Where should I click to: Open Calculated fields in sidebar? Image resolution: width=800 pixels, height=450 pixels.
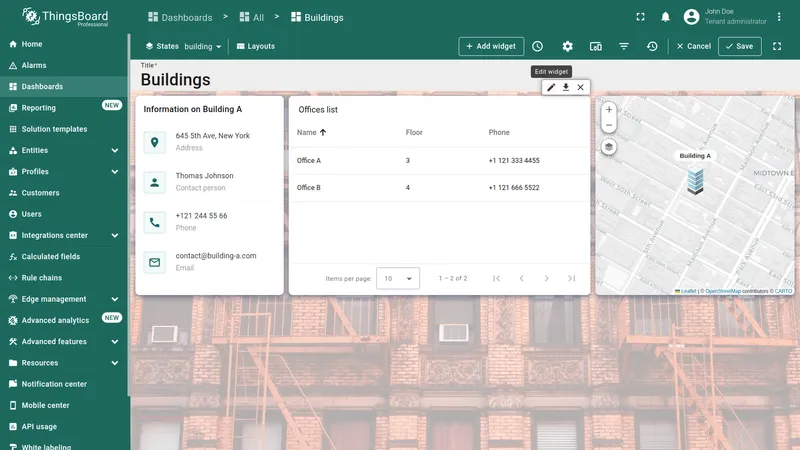[64, 257]
